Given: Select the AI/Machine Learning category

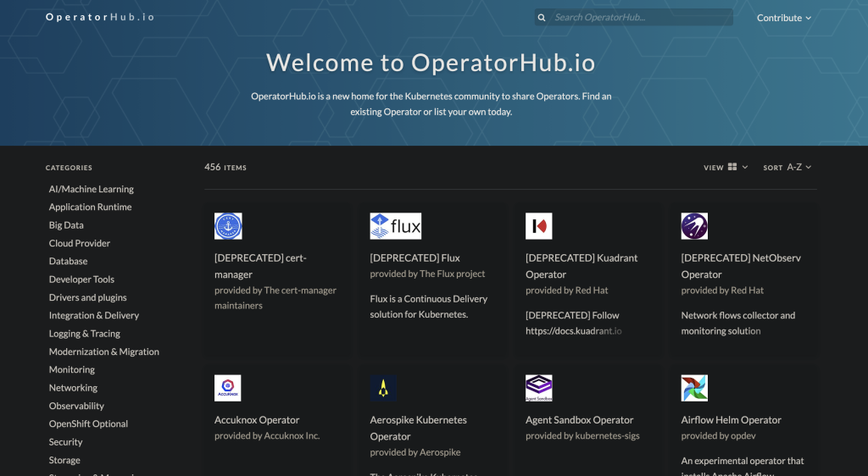Looking at the screenshot, I should click(x=92, y=189).
